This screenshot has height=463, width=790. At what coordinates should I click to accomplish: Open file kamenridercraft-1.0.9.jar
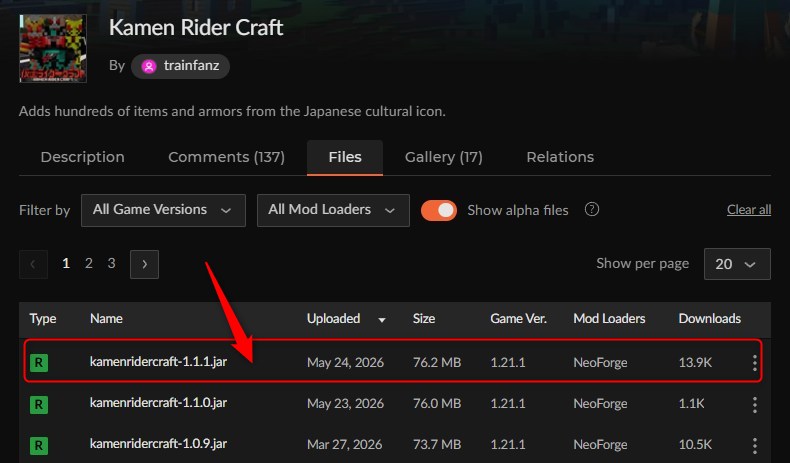click(158, 444)
